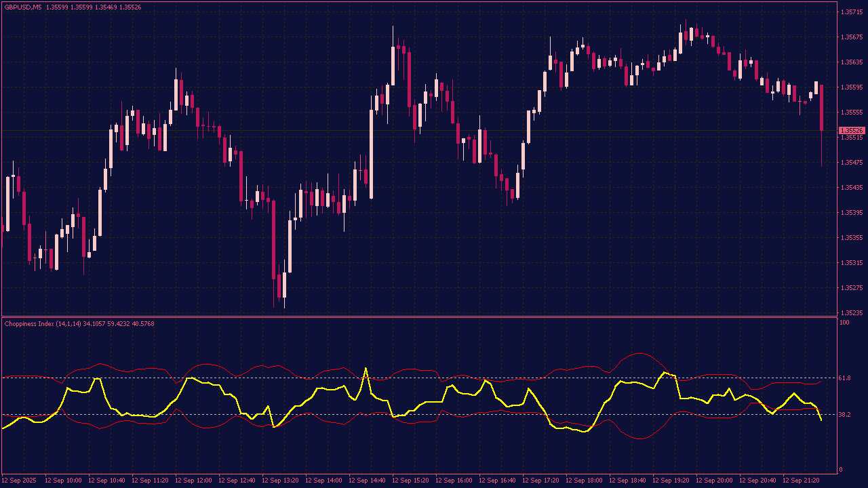Click the 12 Sep 18:40 time label

(627, 481)
